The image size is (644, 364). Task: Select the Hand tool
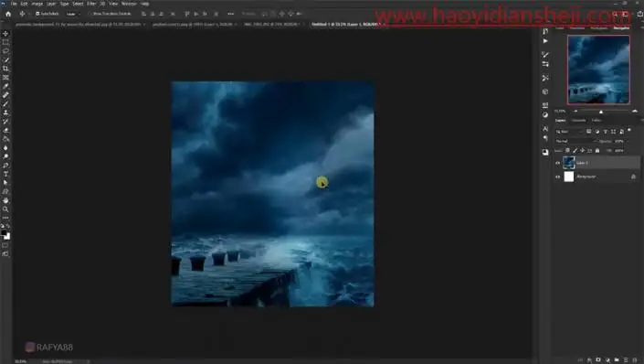[5, 200]
